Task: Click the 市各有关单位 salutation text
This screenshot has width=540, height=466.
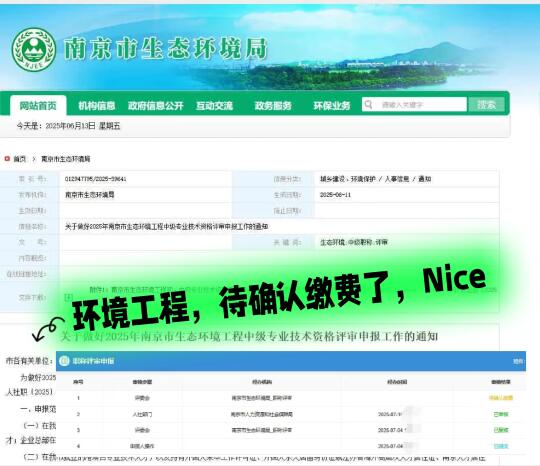Action: pyautogui.click(x=29, y=361)
